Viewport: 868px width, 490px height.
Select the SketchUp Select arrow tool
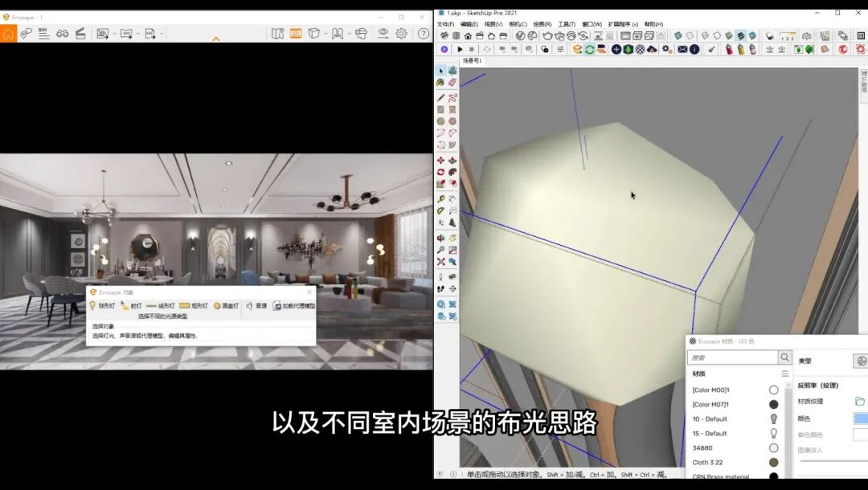point(441,71)
